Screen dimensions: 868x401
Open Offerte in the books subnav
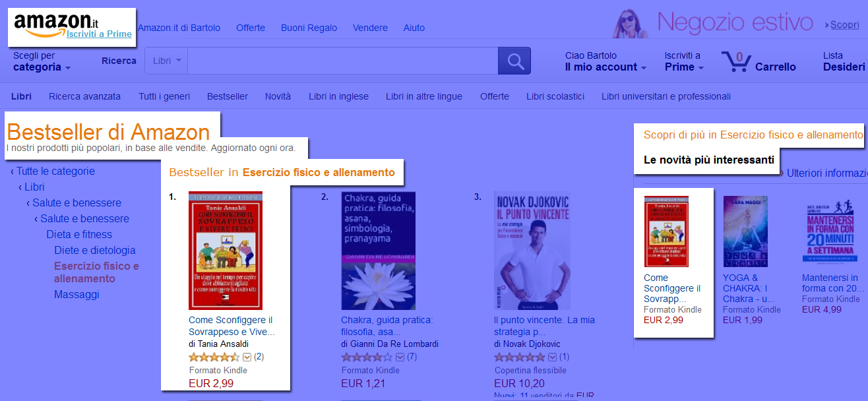495,96
